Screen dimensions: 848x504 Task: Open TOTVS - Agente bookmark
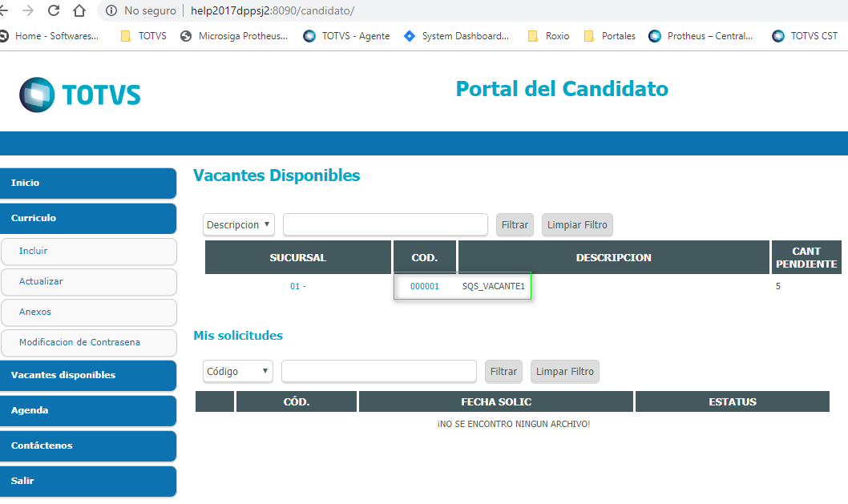point(347,36)
